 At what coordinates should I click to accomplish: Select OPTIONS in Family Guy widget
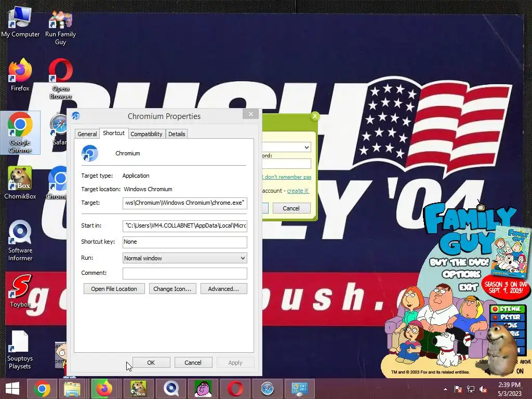461,274
